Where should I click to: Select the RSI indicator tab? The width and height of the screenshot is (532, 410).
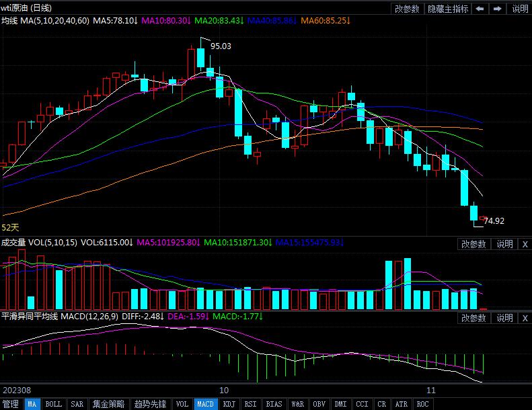coord(250,404)
